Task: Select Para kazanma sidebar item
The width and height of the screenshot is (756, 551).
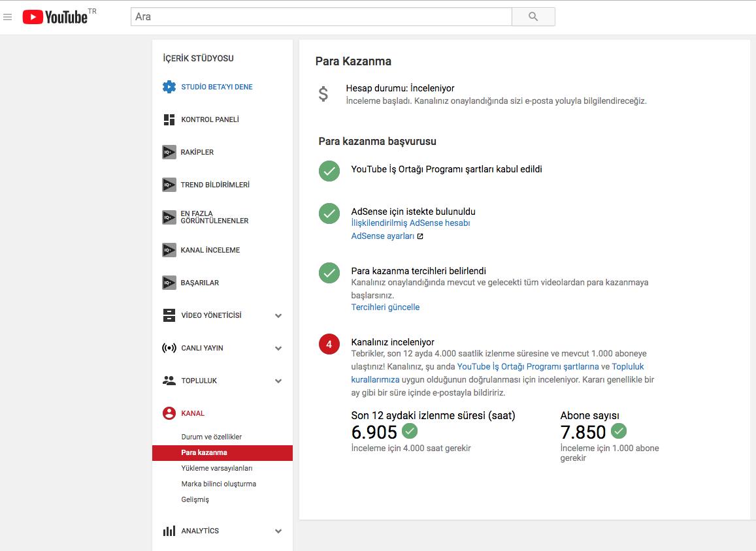Action: click(x=222, y=452)
